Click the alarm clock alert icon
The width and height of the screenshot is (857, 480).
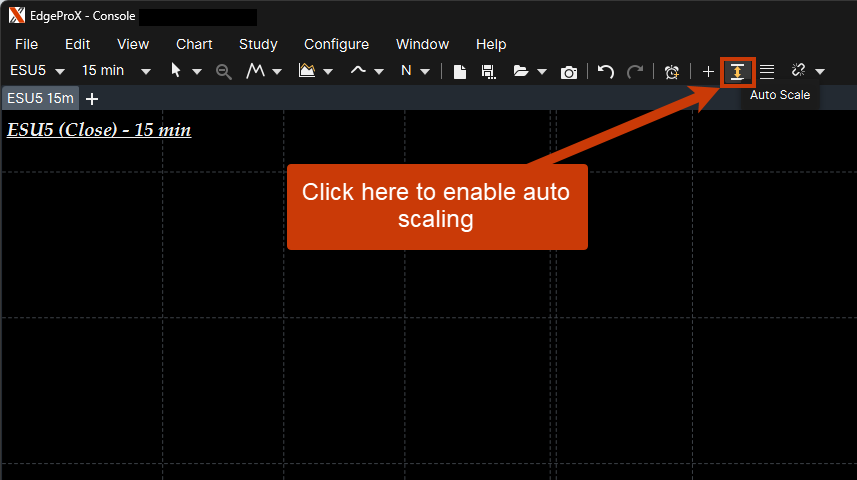pos(672,71)
